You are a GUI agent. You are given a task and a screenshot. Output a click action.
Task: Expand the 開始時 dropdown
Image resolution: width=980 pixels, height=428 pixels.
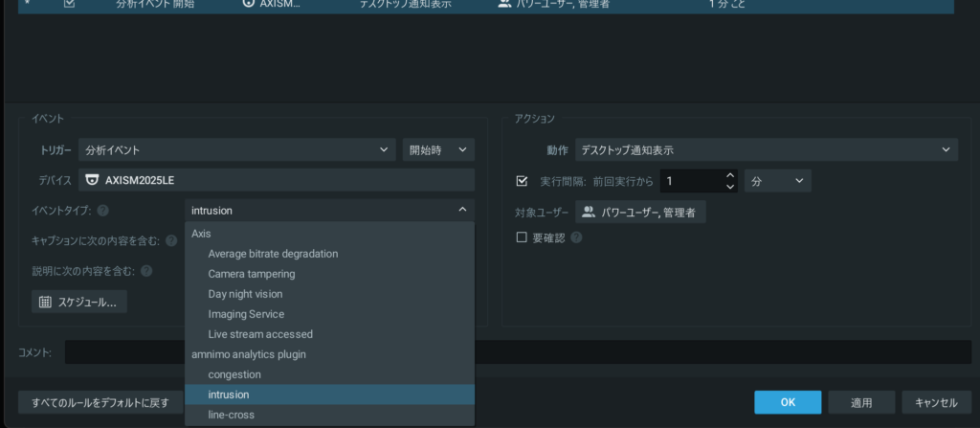coord(438,150)
